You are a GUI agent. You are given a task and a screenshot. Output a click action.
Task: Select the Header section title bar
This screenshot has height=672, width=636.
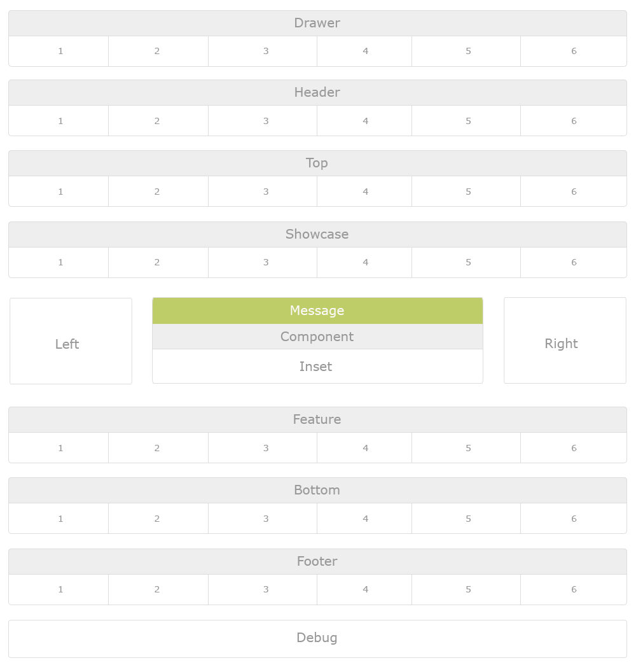coord(317,93)
